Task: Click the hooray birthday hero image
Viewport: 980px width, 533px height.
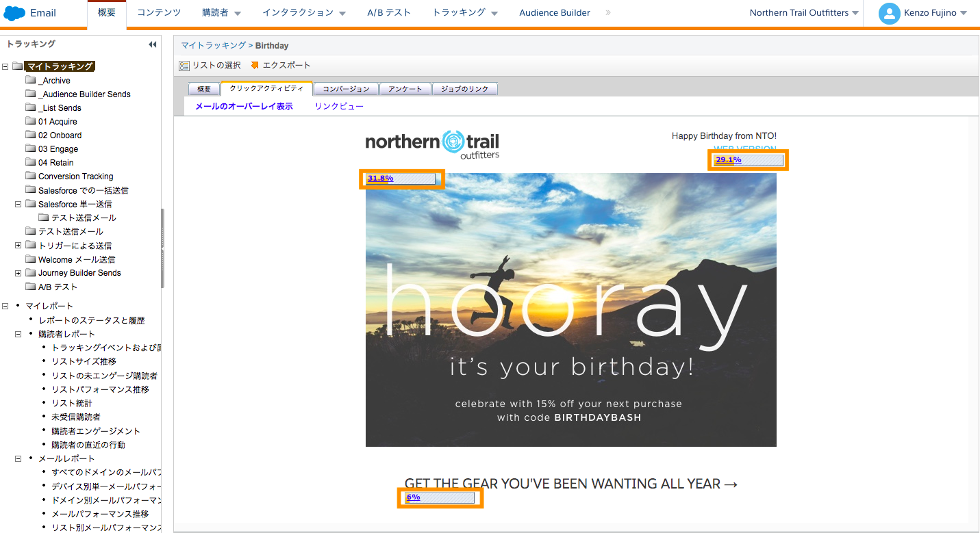Action: [x=570, y=309]
